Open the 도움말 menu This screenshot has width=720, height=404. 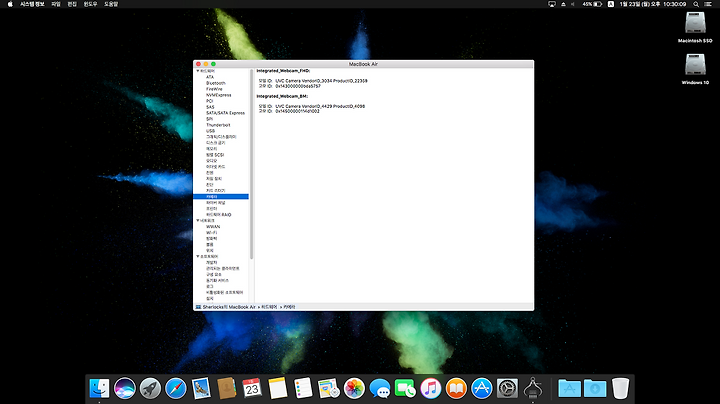(x=111, y=4)
